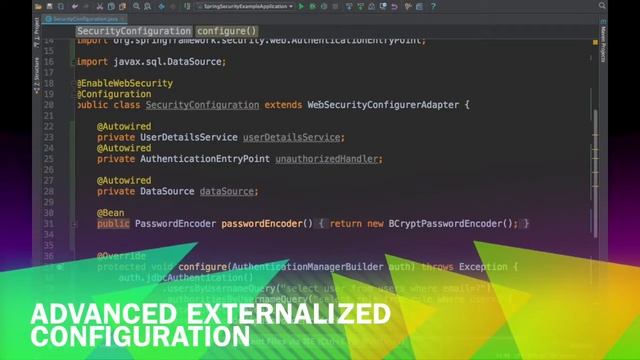
Task: Click the userDetailsService field name
Action: [x=292, y=138]
